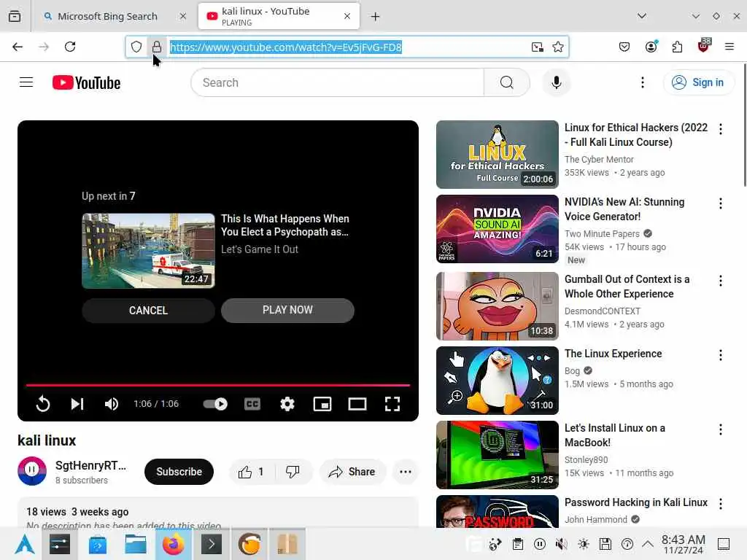Click the YouTube search input field
This screenshot has height=560, width=747.
tap(337, 82)
